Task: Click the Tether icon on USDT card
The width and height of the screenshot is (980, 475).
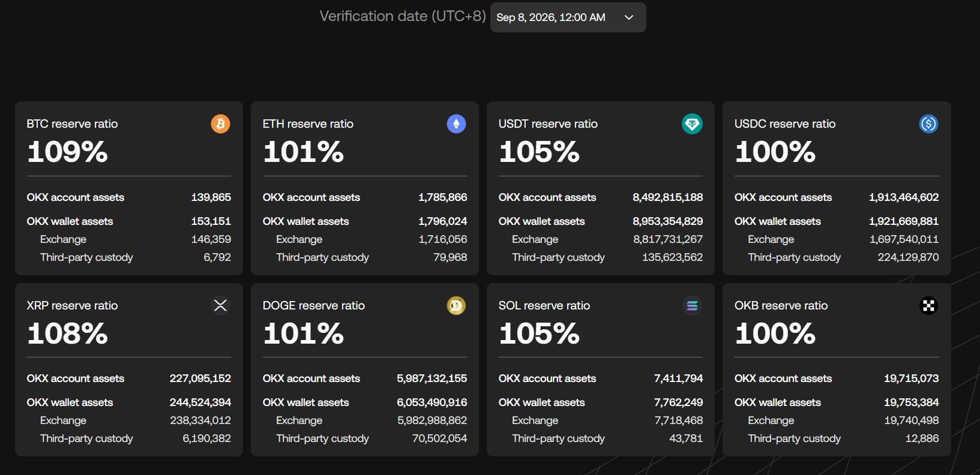Action: 692,124
